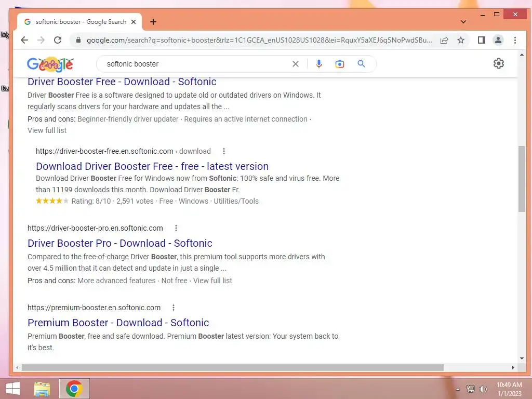Screen dimensions: 532x399
Task: Open Chrome side panel
Action: tap(482, 40)
